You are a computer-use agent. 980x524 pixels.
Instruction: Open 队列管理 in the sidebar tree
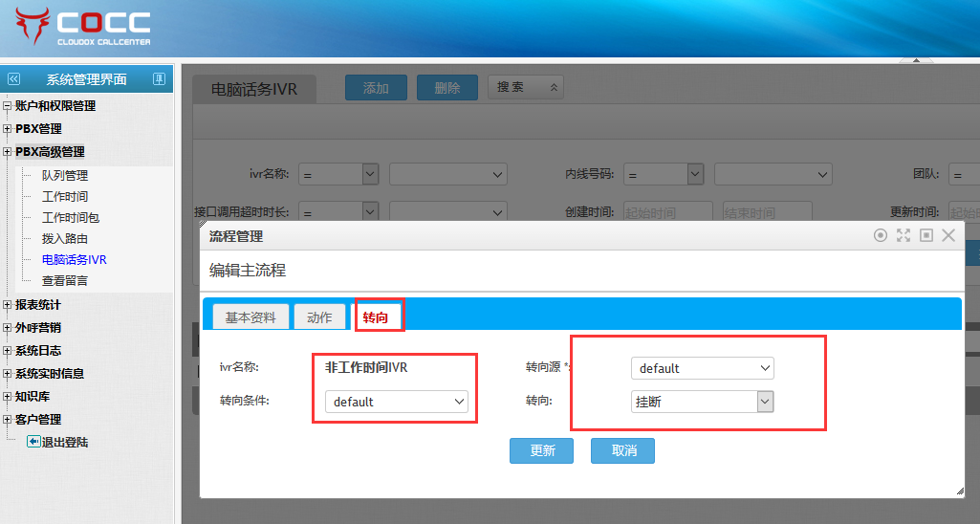tap(65, 176)
